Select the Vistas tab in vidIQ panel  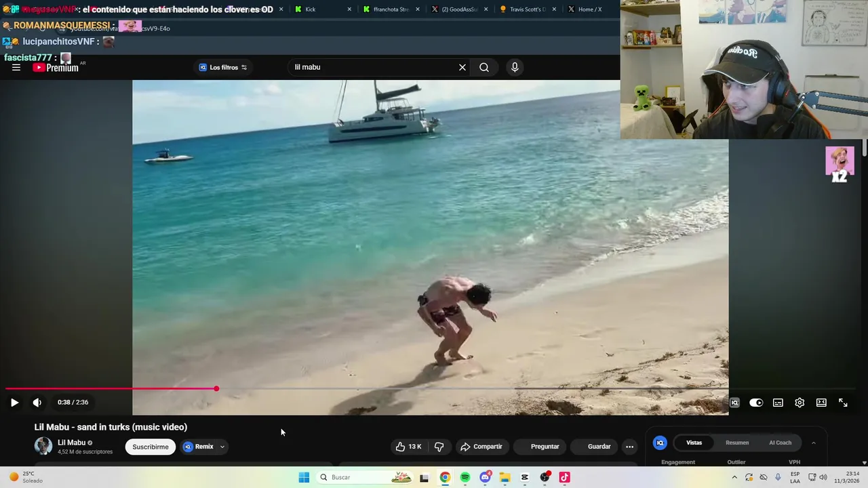coord(694,443)
